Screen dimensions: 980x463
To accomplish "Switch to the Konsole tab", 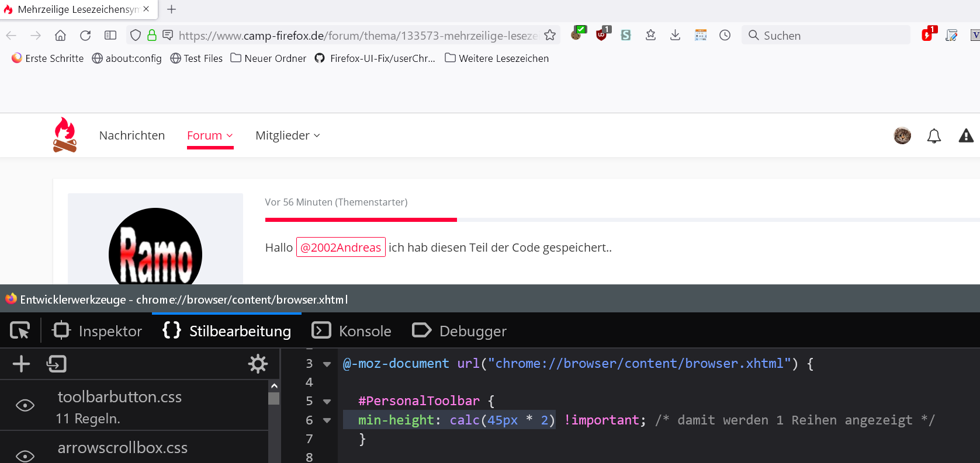I will [352, 331].
